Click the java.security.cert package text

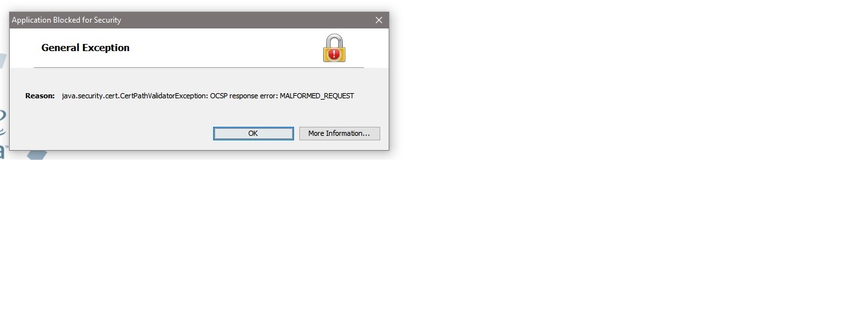click(91, 96)
